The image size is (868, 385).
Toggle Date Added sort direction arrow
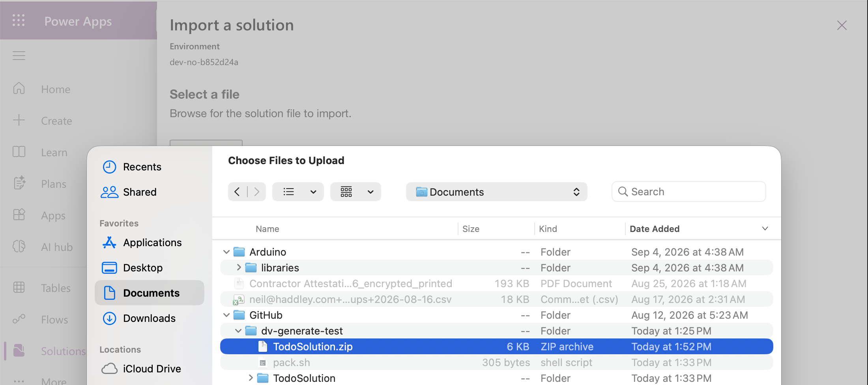click(x=765, y=229)
